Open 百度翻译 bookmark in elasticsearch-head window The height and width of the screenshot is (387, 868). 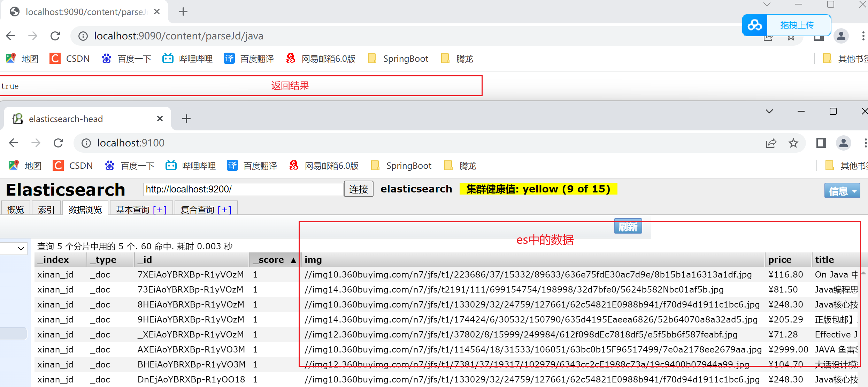click(x=252, y=166)
